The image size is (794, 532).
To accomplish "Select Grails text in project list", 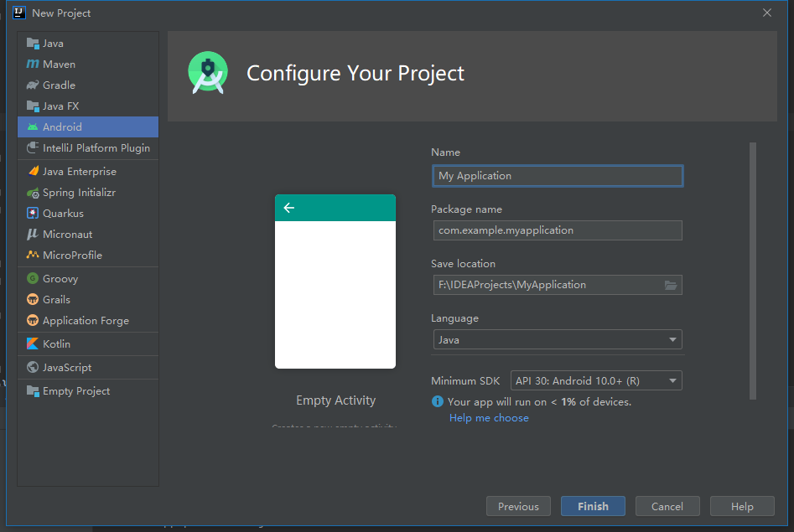I will click(x=56, y=300).
